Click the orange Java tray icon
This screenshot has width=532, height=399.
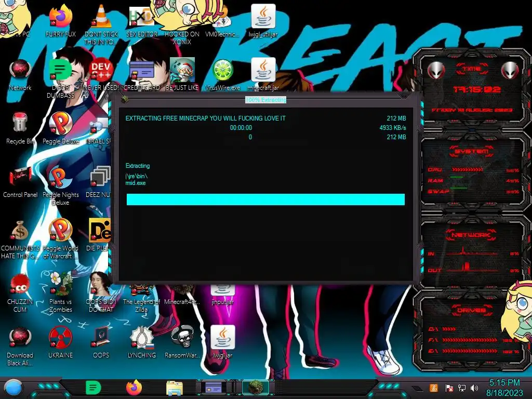[x=434, y=388]
